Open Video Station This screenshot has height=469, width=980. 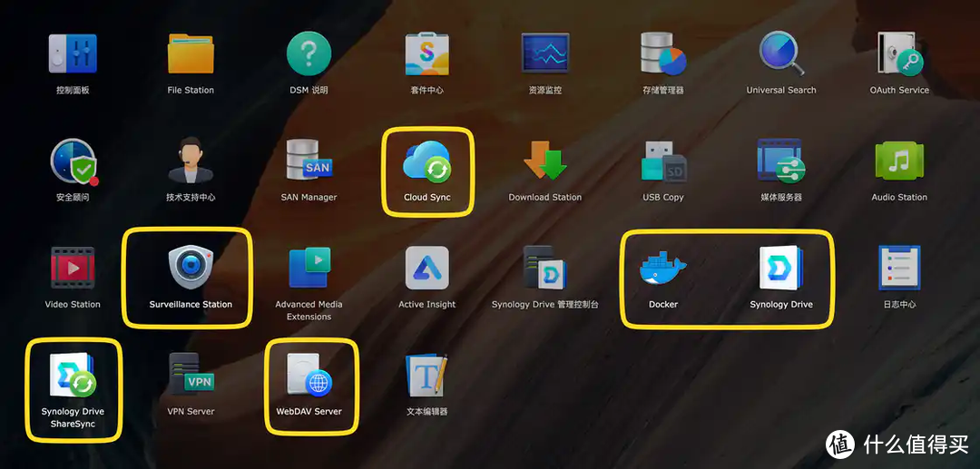click(x=73, y=268)
